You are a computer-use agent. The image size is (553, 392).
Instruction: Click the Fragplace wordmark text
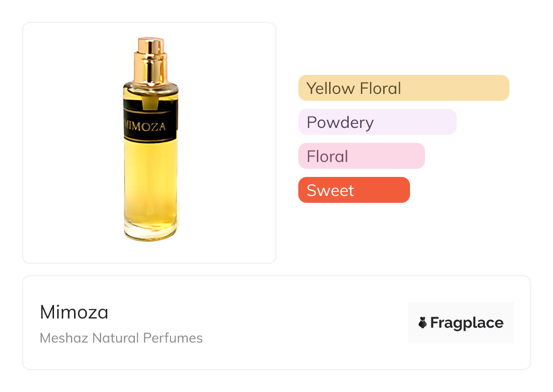click(467, 323)
